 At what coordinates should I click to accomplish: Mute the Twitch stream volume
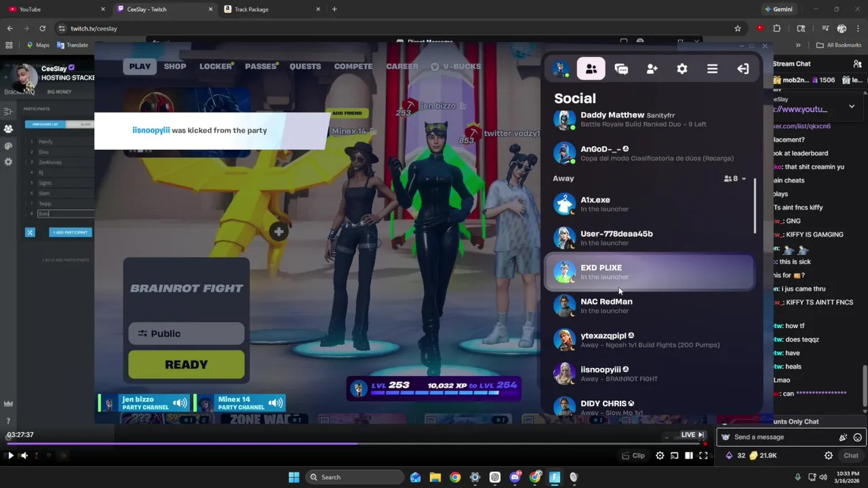pos(24,455)
